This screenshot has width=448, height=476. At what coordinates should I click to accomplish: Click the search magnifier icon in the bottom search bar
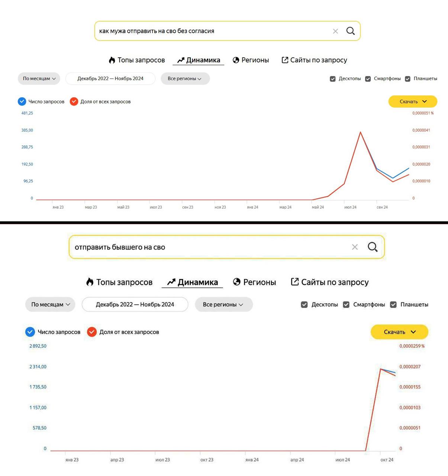pyautogui.click(x=373, y=247)
